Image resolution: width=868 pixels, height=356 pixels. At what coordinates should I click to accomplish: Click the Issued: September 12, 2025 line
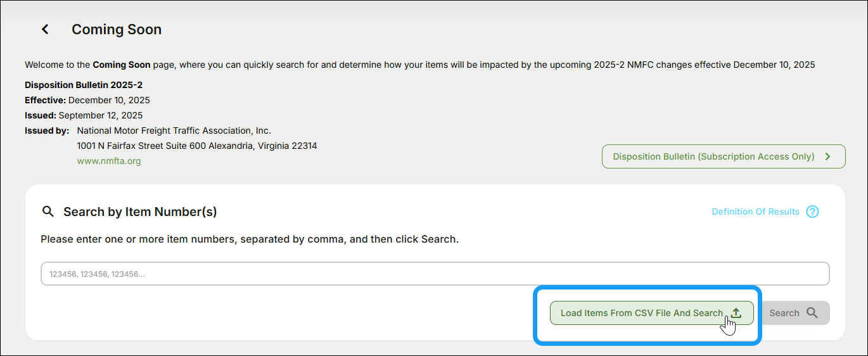point(84,115)
